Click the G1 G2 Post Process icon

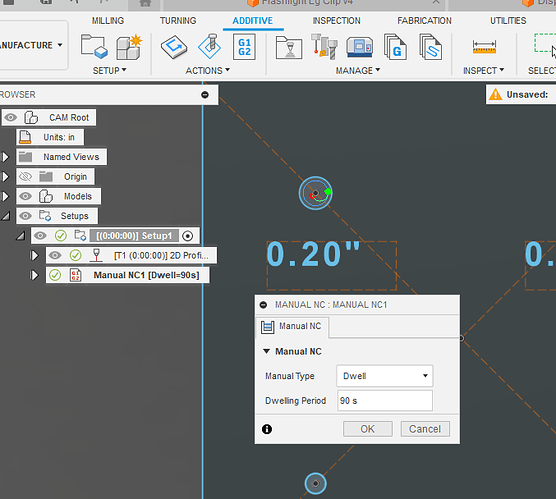(x=244, y=47)
